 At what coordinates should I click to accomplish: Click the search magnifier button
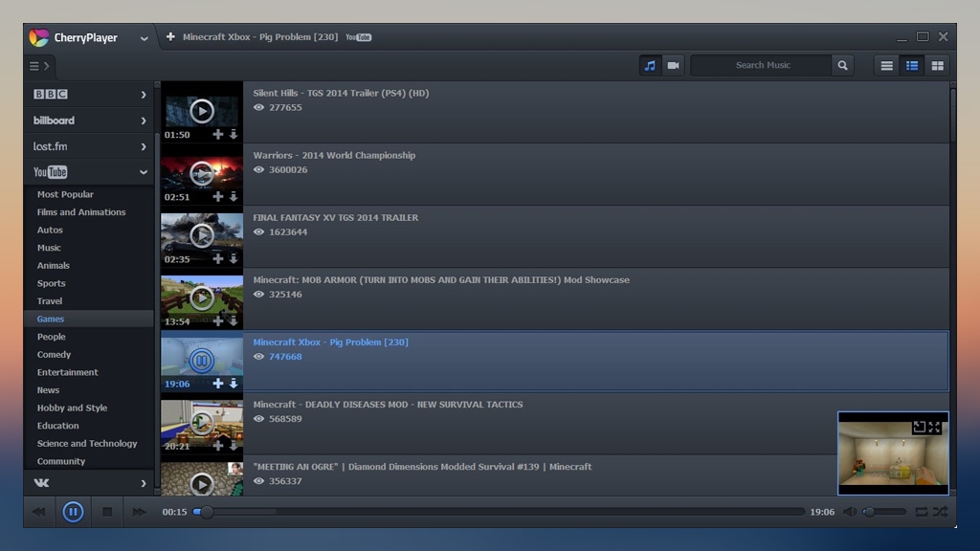coord(842,65)
